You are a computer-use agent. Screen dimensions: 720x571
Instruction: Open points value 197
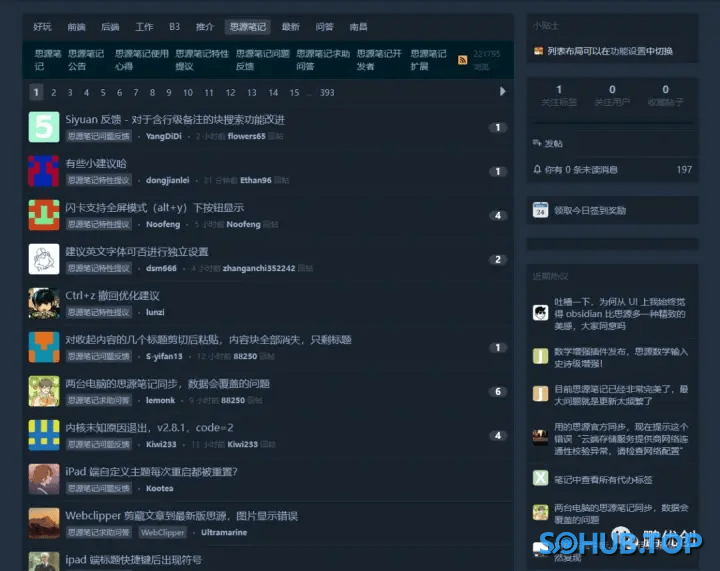pyautogui.click(x=684, y=170)
